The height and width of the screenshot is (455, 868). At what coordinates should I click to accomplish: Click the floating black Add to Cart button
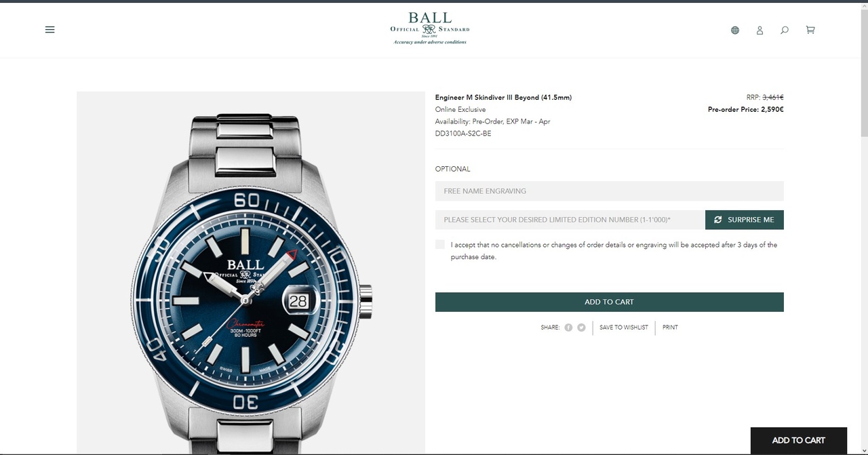coord(799,440)
